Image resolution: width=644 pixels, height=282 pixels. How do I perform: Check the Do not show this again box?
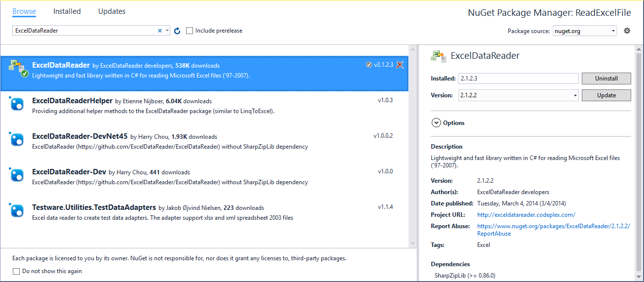[16, 271]
